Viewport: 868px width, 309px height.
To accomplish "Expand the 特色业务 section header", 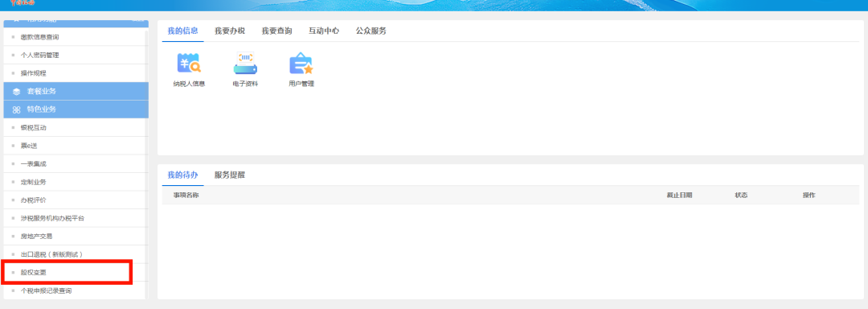I will tap(76, 109).
